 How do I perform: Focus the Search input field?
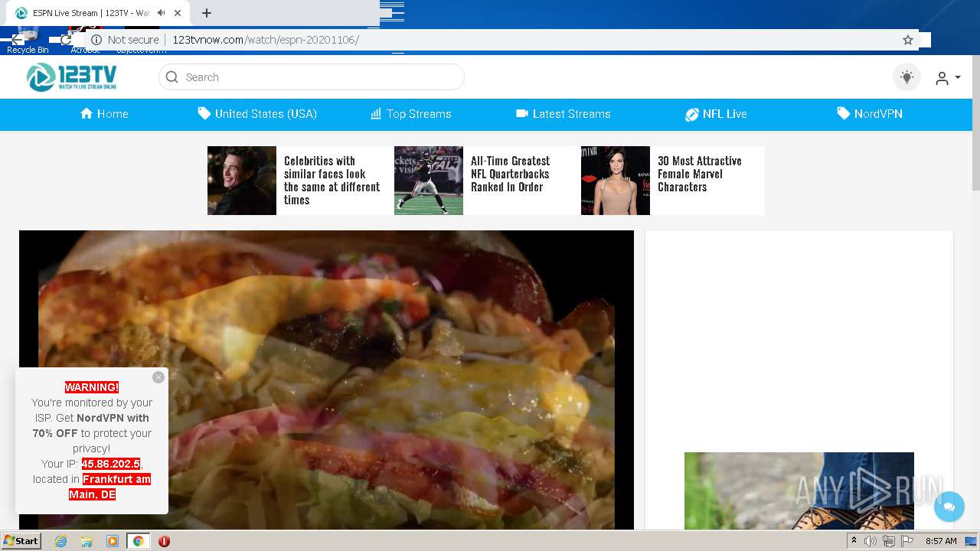click(312, 77)
